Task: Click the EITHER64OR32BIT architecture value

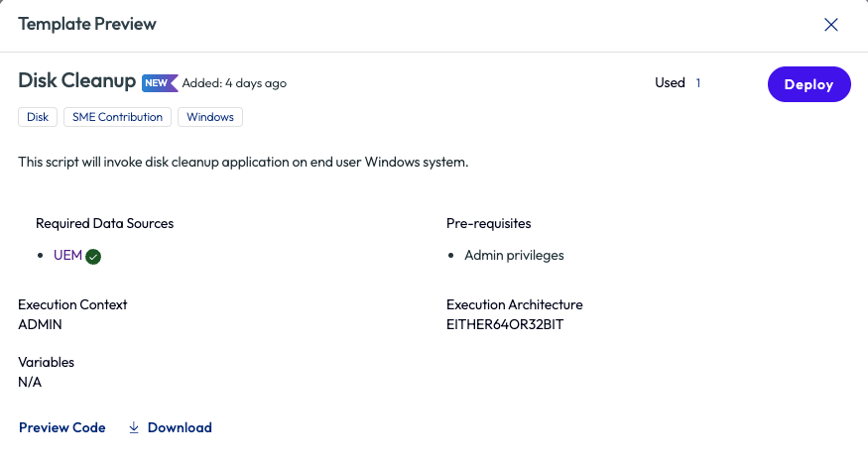Action: pos(507,324)
